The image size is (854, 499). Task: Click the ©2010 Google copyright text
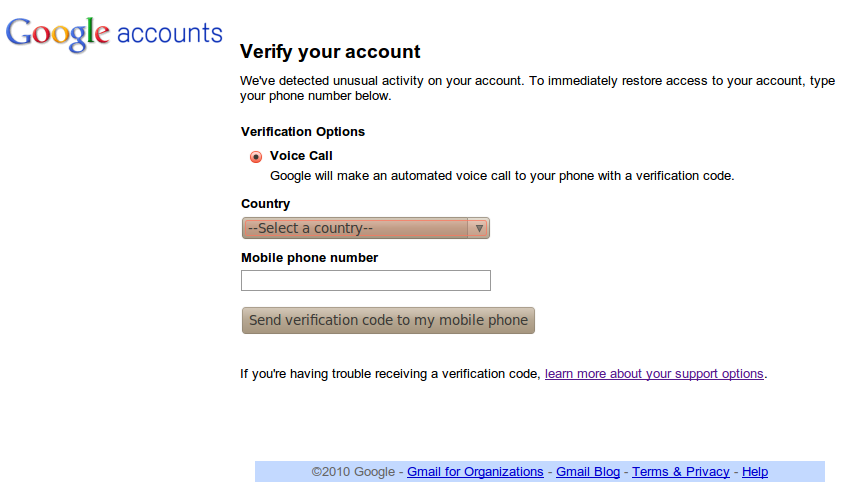click(353, 472)
